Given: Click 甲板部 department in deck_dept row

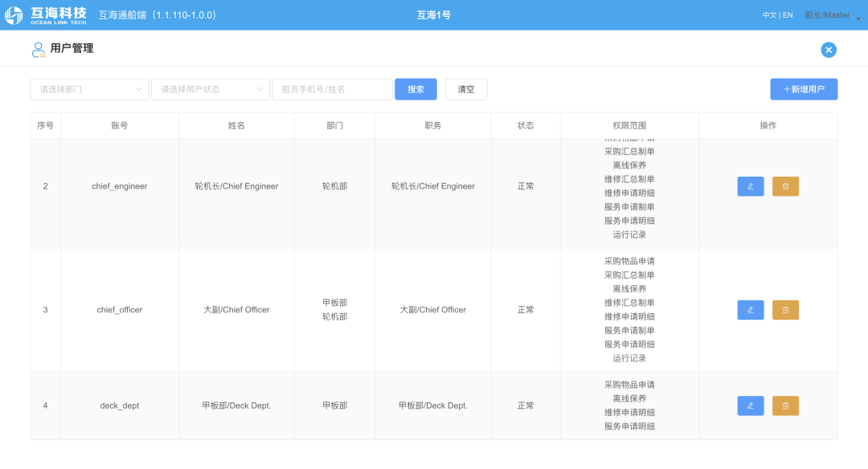Looking at the screenshot, I should (334, 406).
